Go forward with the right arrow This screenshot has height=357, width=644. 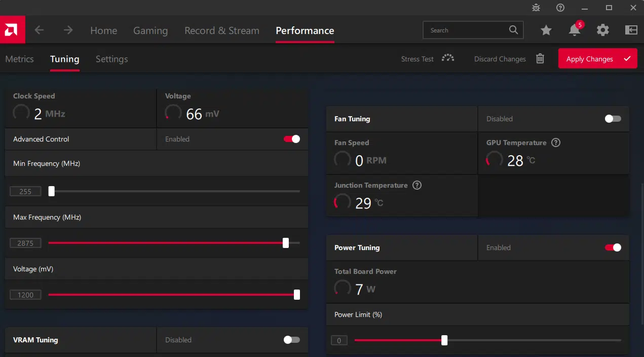68,30
